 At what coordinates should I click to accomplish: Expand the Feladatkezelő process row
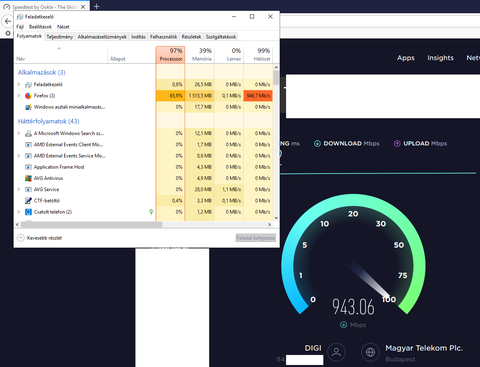point(19,85)
